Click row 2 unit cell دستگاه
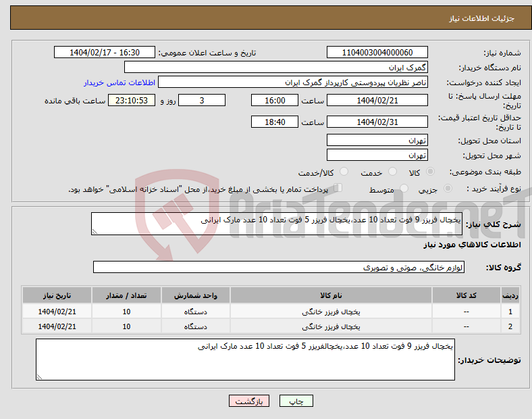 pyautogui.click(x=195, y=326)
